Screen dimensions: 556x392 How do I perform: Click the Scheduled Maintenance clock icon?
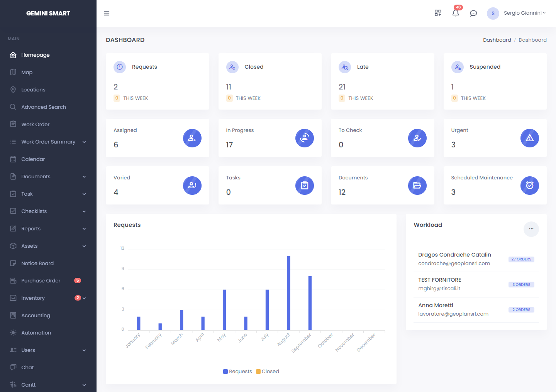point(529,185)
